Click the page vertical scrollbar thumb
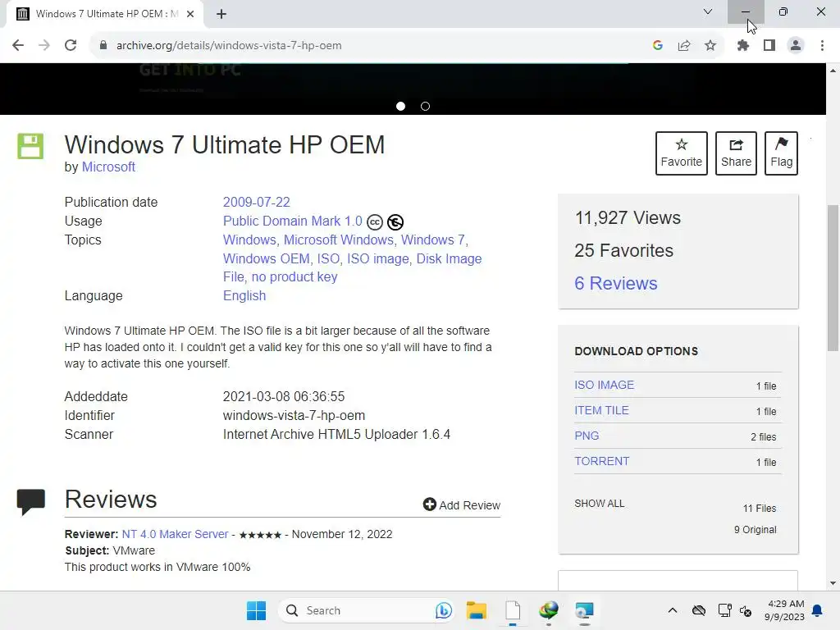The height and width of the screenshot is (630, 840). click(833, 277)
